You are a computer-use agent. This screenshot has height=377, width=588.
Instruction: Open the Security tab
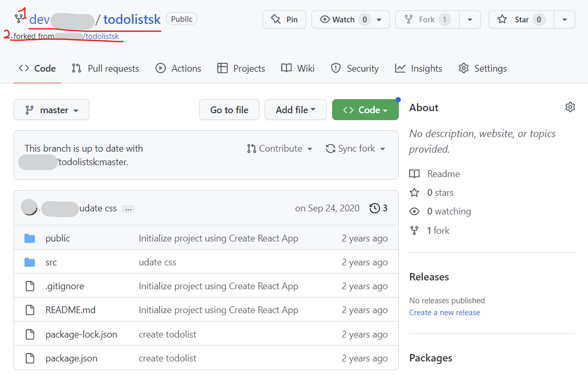coord(355,69)
